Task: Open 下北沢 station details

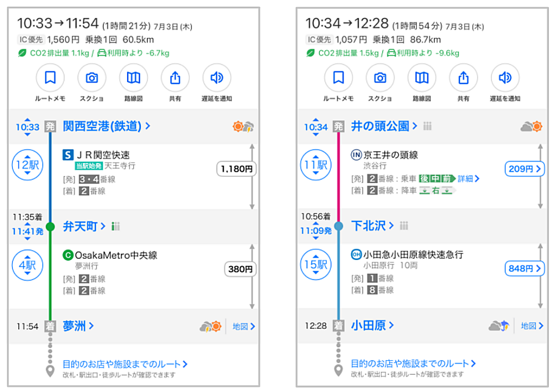Action: [x=372, y=226]
